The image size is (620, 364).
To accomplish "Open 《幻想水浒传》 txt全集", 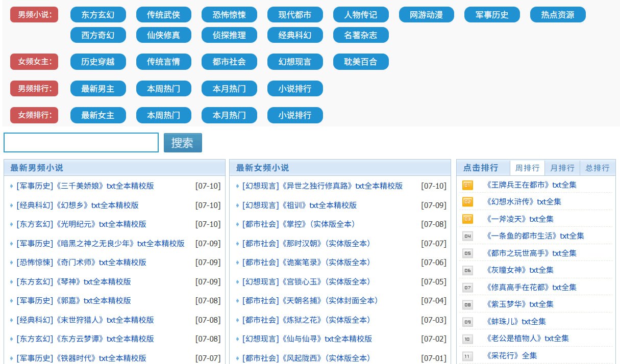I will click(524, 202).
